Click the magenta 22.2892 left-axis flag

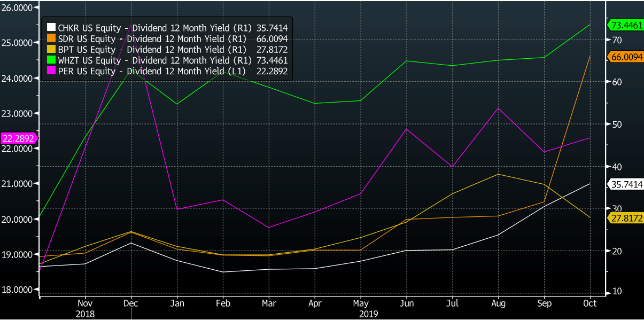18,138
